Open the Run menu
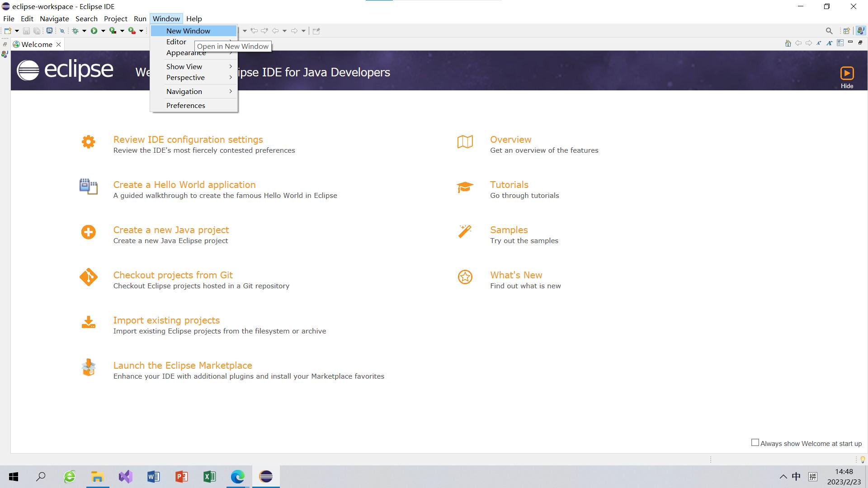This screenshot has width=868, height=488. click(140, 19)
